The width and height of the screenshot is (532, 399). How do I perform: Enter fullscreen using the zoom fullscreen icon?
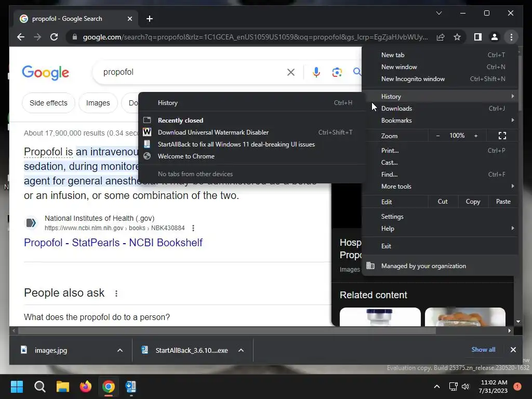pos(502,136)
